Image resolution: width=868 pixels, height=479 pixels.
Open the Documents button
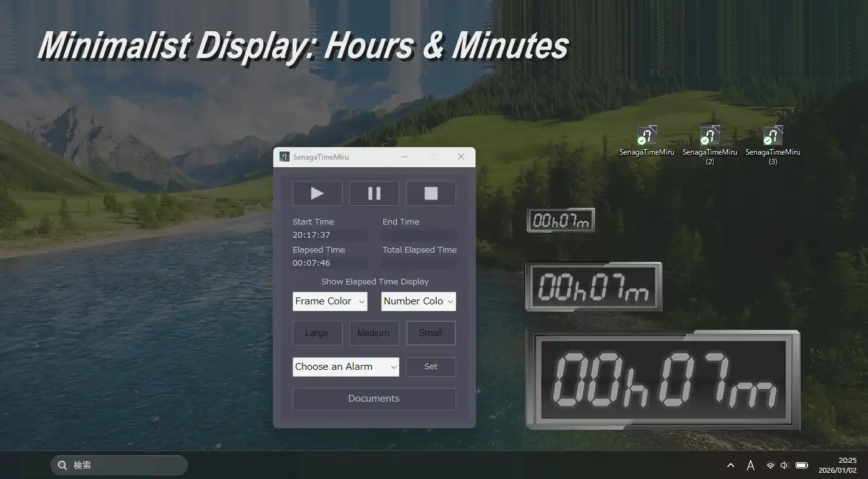374,399
